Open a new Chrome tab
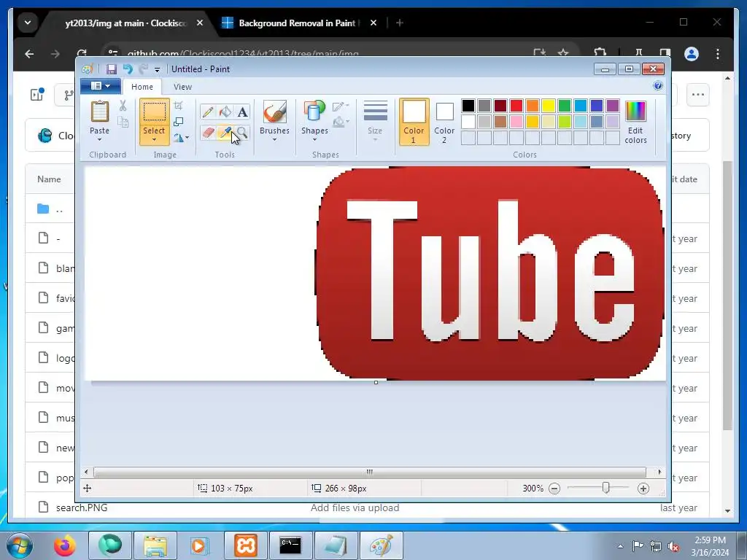The width and height of the screenshot is (747, 560). (399, 23)
